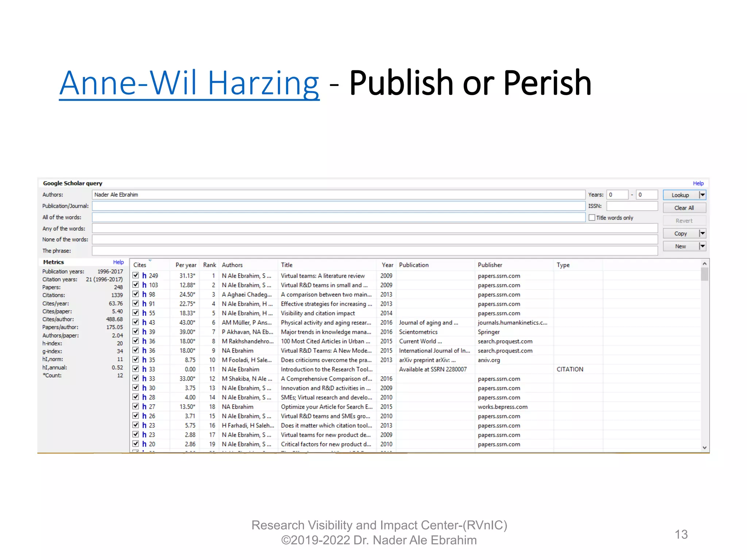Open the New button dropdown arrow
747x560 pixels.
[x=703, y=246]
